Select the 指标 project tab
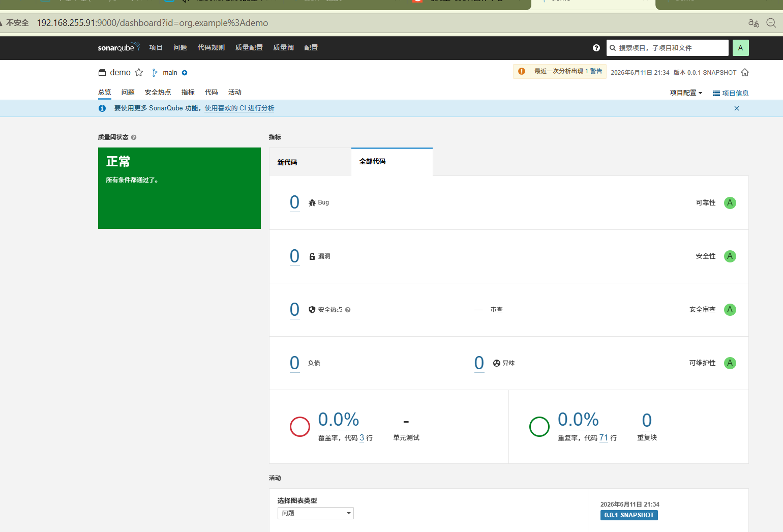The width and height of the screenshot is (783, 532). 188,93
